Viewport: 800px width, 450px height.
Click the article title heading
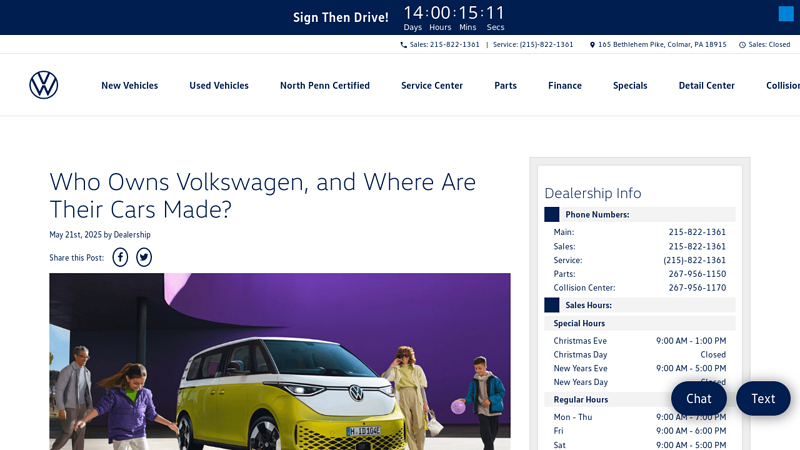point(263,195)
